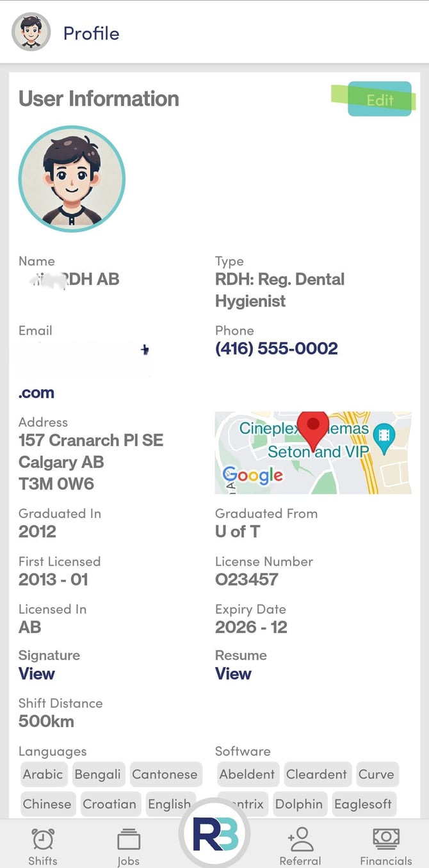
Task: Click the Edit button
Action: (x=380, y=100)
